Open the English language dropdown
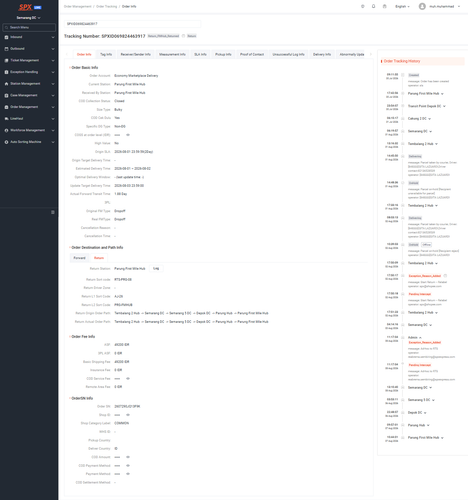Screen dimensions: 468x500 [402, 6]
